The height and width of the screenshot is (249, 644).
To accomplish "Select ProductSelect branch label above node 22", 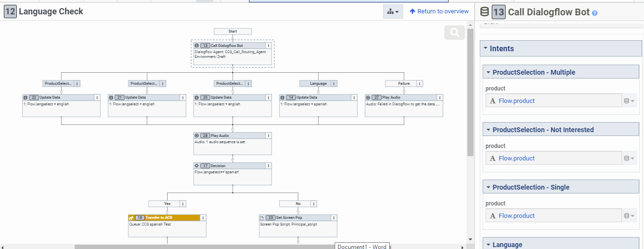I will point(58,83).
